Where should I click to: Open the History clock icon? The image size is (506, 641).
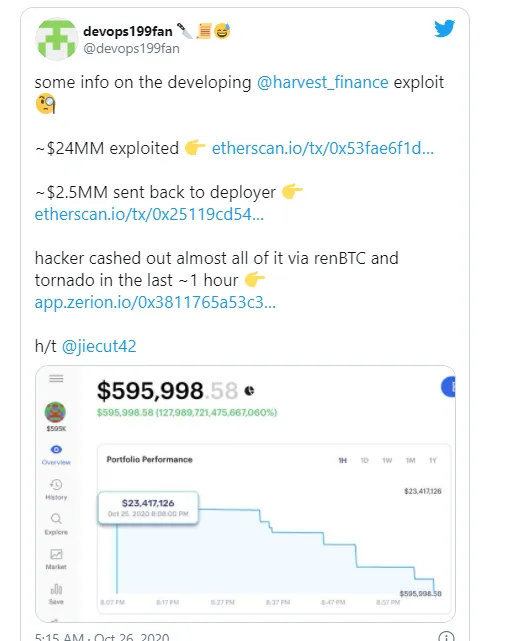pyautogui.click(x=56, y=484)
